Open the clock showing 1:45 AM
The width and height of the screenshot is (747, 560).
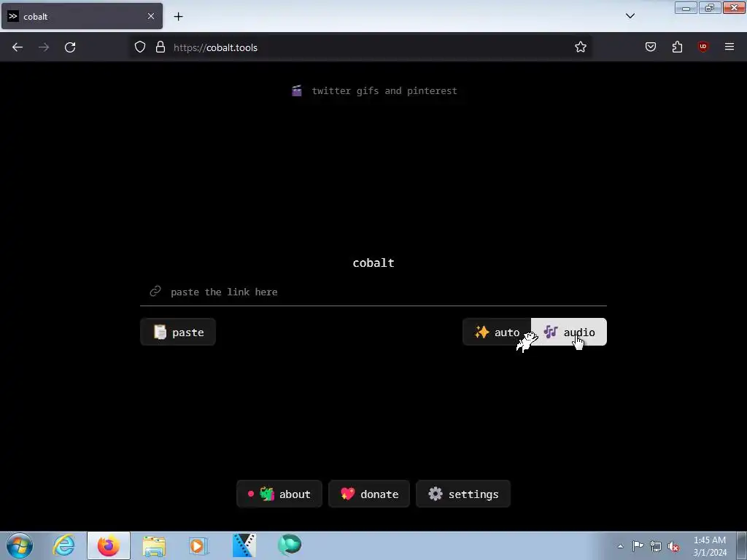[710, 546]
